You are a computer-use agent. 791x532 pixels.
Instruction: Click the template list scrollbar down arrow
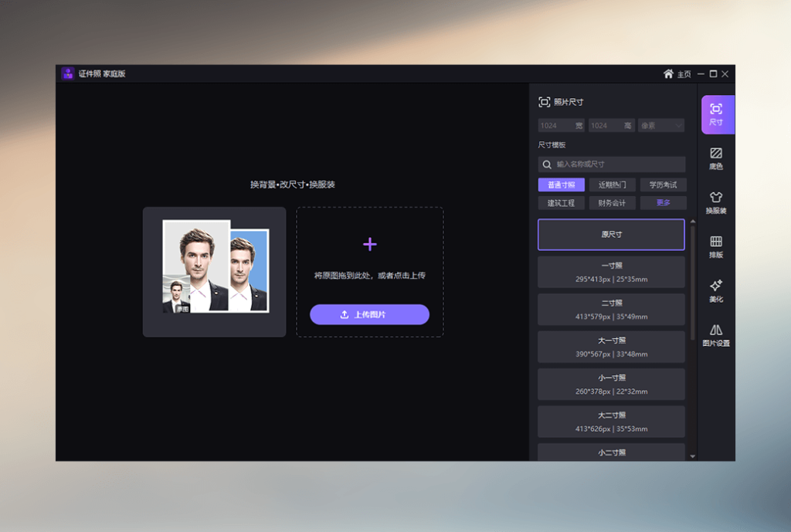tap(693, 456)
